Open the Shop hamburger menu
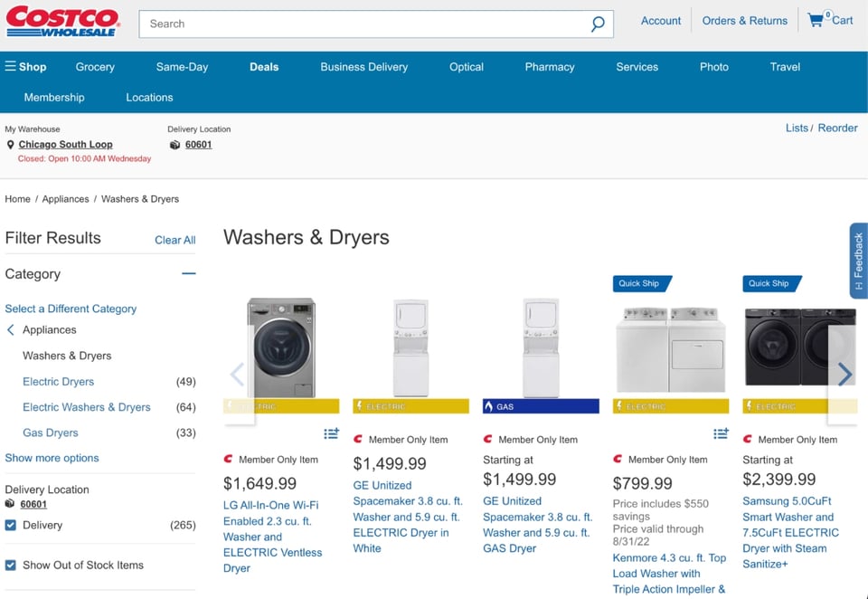 25,67
